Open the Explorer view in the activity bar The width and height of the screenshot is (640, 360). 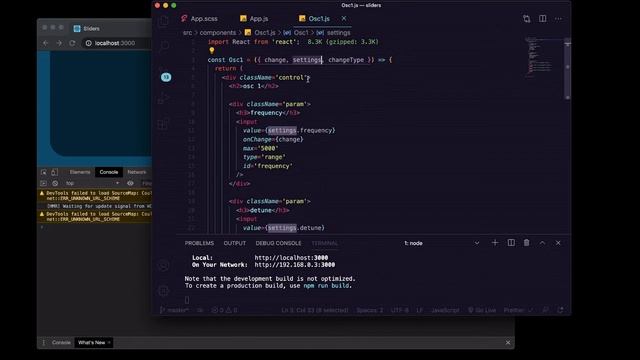pyautogui.click(x=164, y=21)
